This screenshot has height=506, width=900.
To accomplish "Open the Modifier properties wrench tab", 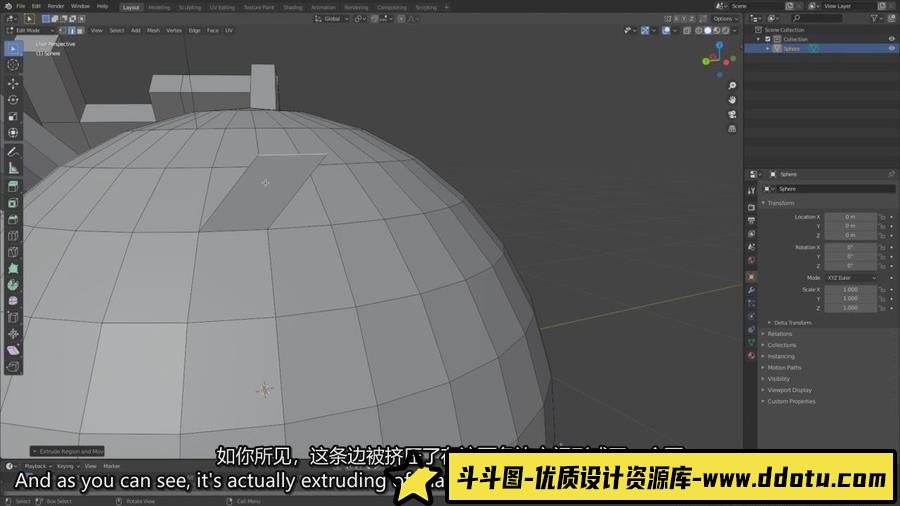I will (x=751, y=290).
